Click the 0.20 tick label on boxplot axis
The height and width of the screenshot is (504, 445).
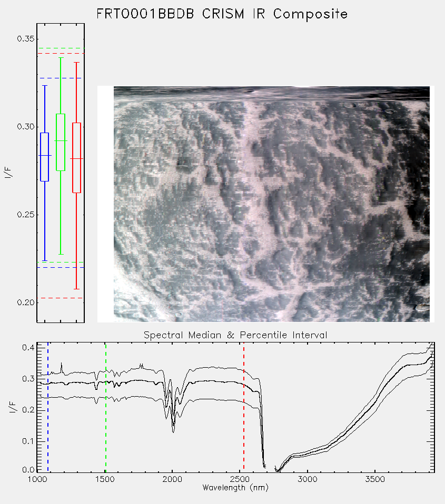[25, 303]
